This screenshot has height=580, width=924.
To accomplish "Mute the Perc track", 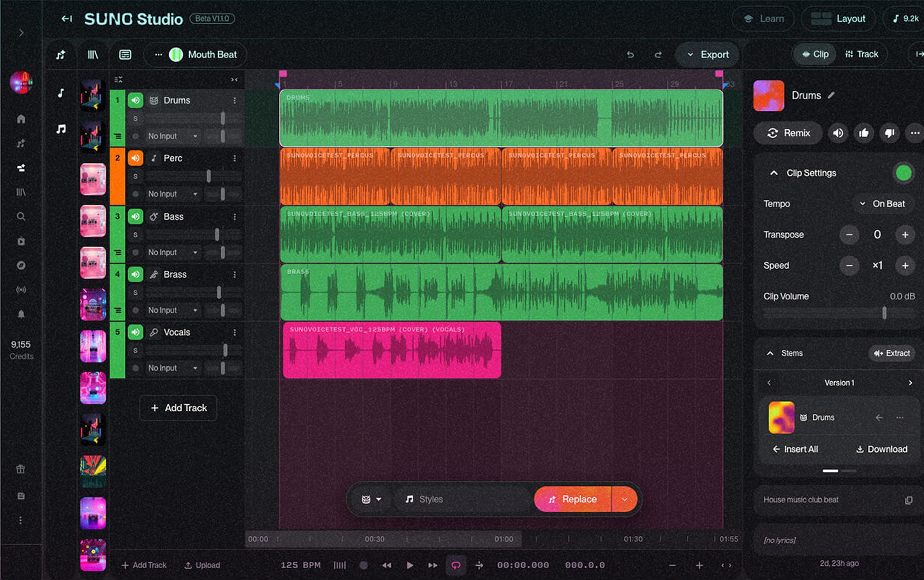I will [x=135, y=158].
